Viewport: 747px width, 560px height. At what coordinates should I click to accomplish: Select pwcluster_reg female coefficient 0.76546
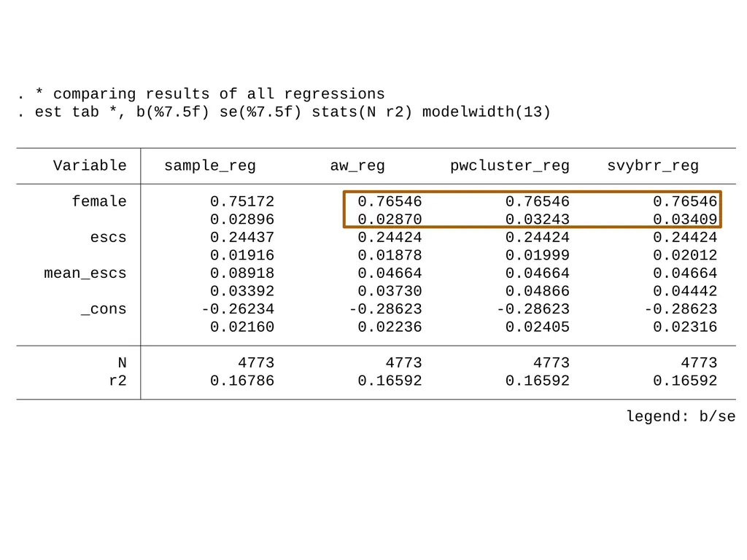[x=538, y=201]
